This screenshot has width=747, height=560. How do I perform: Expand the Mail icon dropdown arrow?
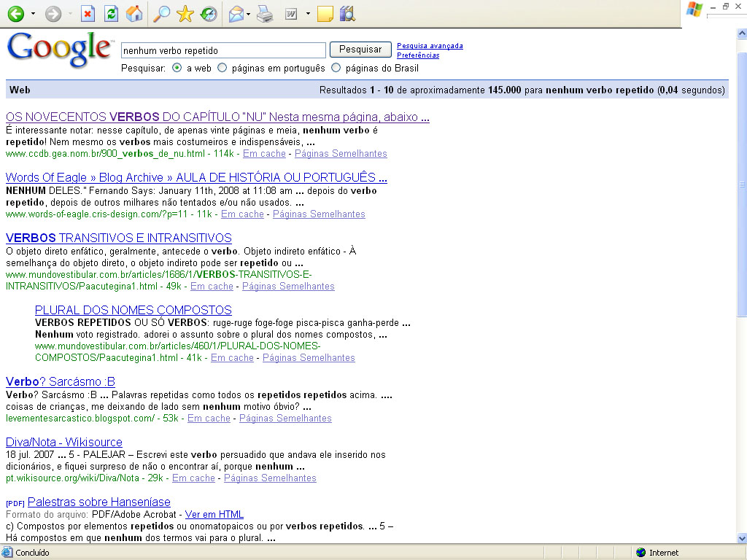(x=249, y=14)
